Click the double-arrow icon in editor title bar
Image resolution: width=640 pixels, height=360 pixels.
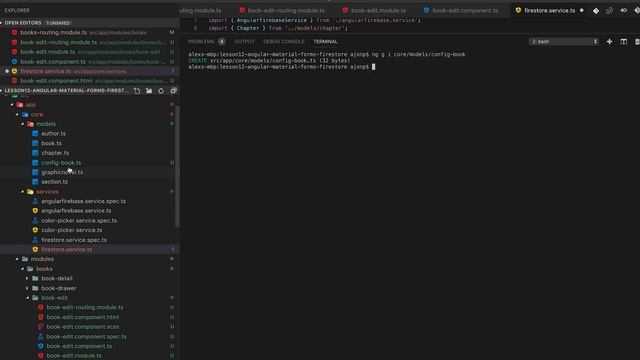[623, 11]
